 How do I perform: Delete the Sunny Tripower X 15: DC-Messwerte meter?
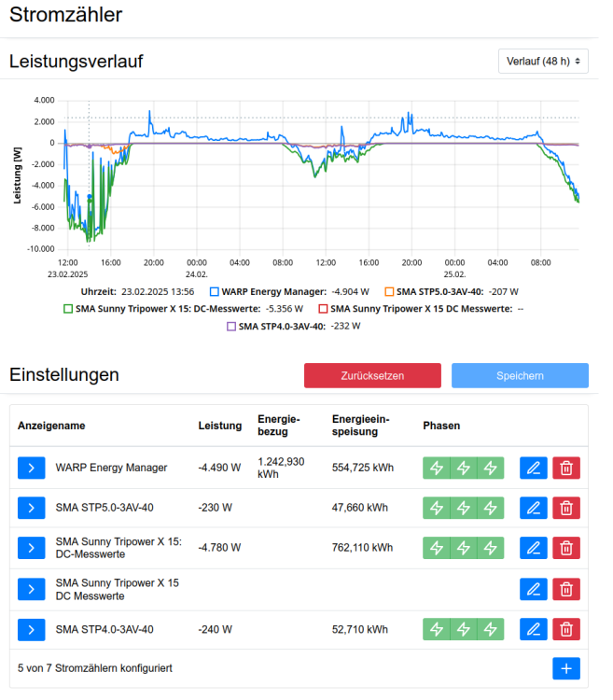point(566,548)
